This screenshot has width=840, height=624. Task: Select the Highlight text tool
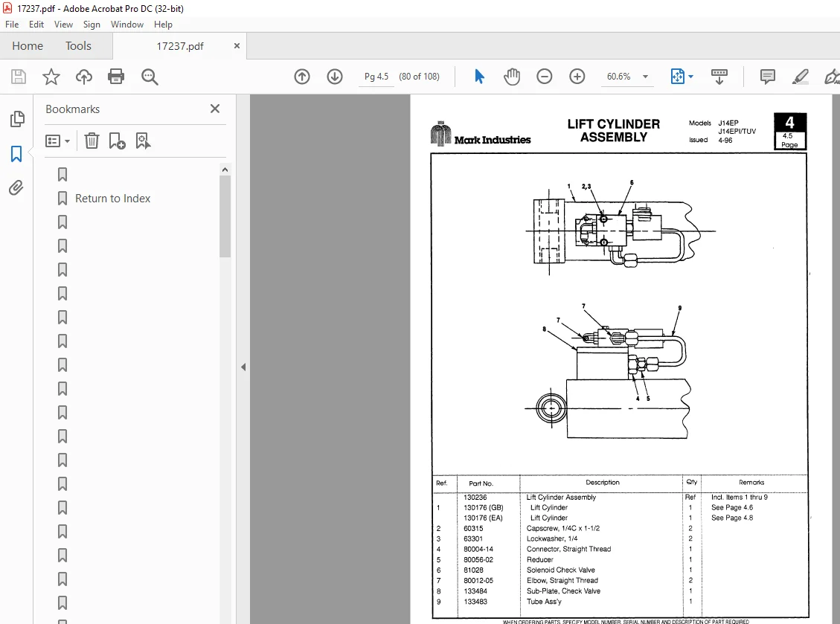(801, 77)
